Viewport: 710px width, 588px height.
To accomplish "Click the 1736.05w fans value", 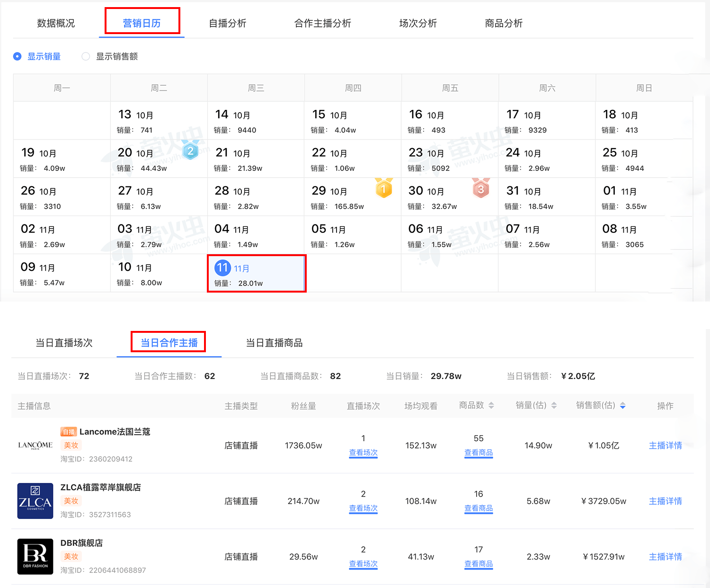I will tap(303, 445).
